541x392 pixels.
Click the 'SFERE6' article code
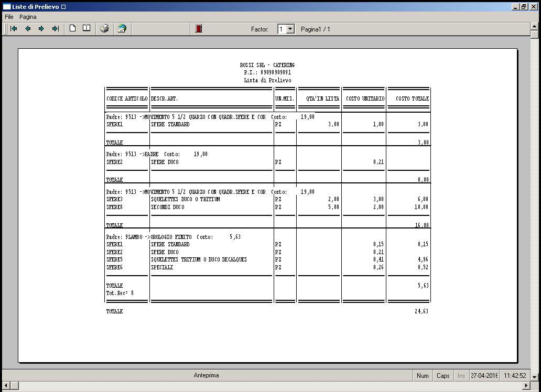(x=115, y=267)
